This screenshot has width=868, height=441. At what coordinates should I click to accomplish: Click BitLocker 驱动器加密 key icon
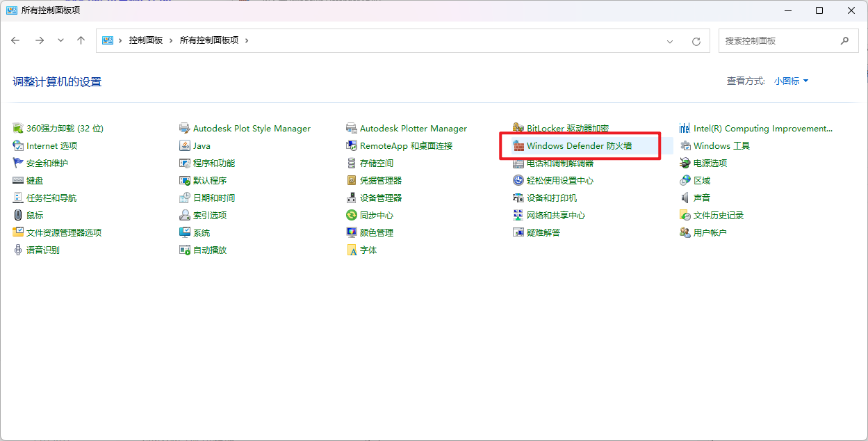coord(518,128)
